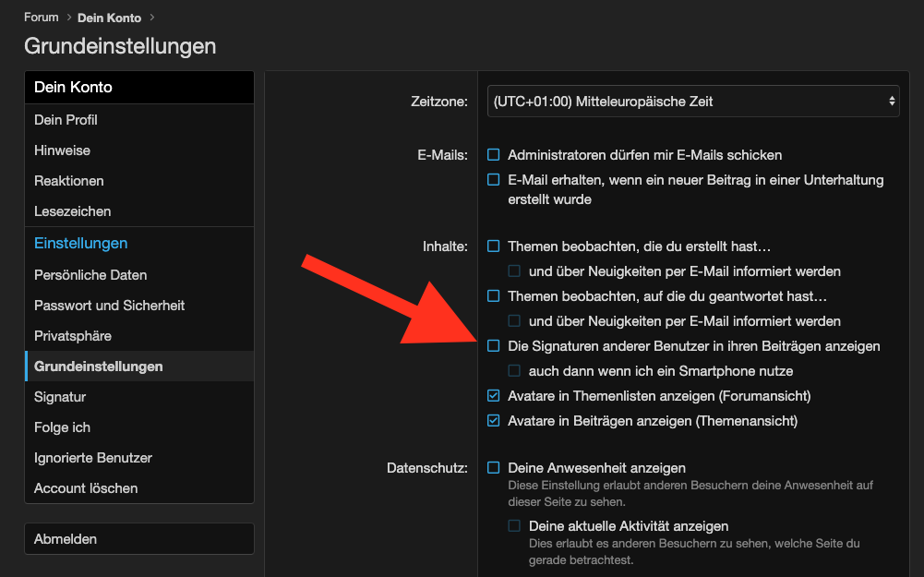Click the Abmelden button

[x=139, y=539]
